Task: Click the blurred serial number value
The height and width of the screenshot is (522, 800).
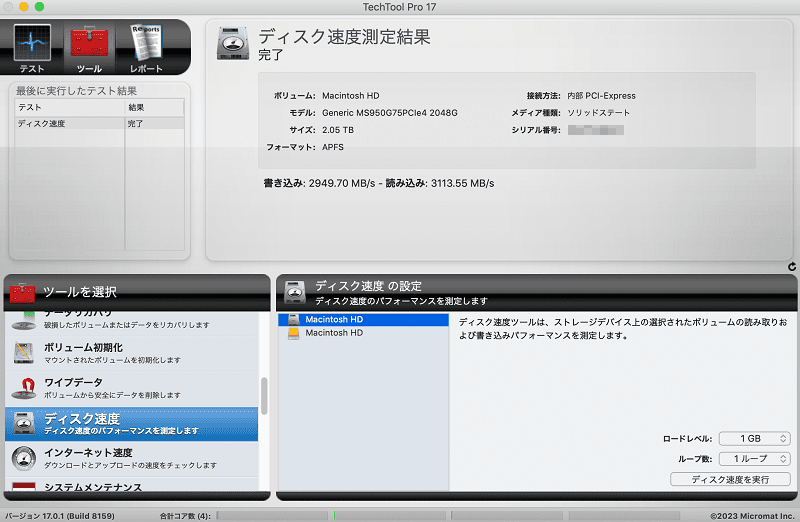Action: tap(595, 130)
